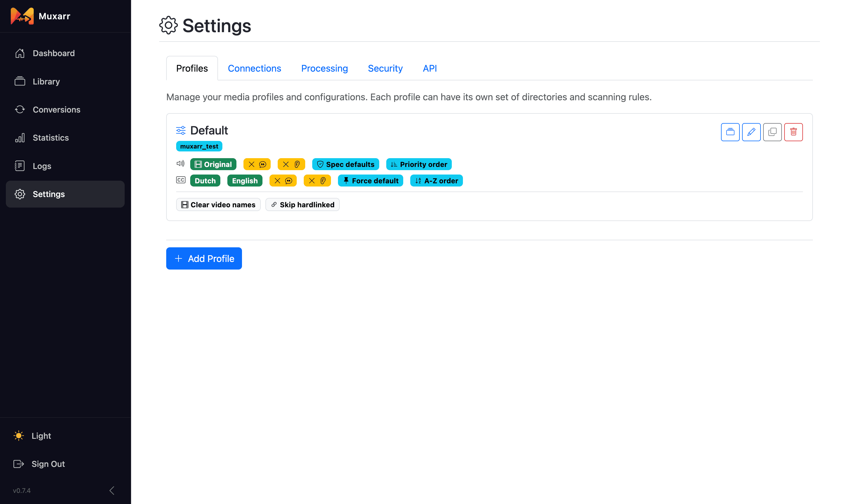This screenshot has width=848, height=504.
Task: Open the Security tab
Action: [x=385, y=68]
